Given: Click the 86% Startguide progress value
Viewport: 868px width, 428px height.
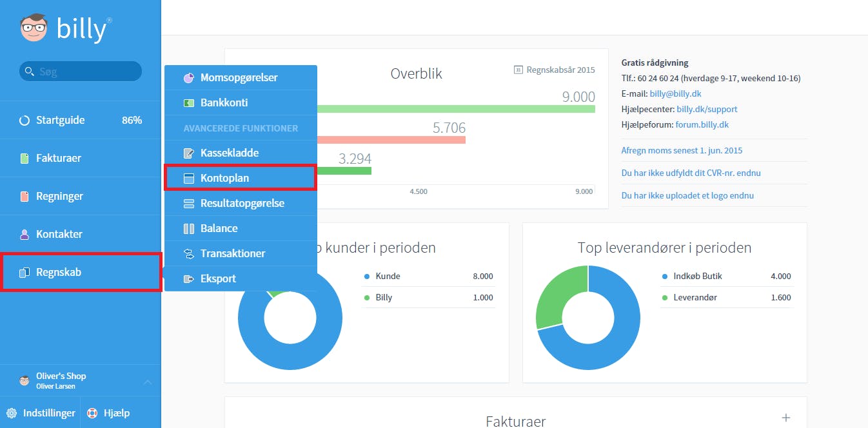Looking at the screenshot, I should [132, 121].
